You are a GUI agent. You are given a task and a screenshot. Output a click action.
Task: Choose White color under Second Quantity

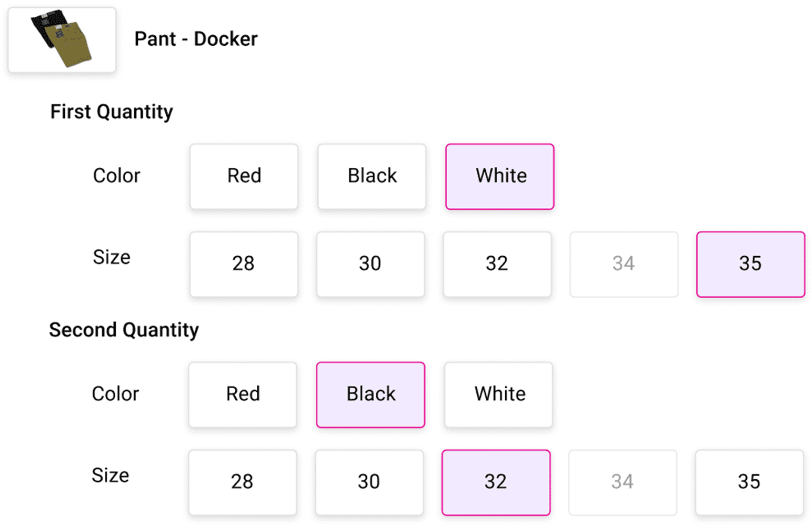[x=499, y=394]
